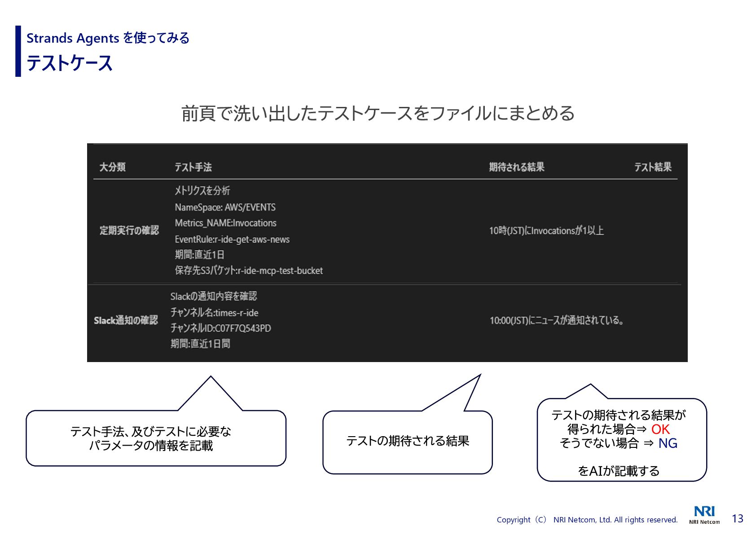Click the red OK text
Image resolution: width=756 pixels, height=535 pixels.
pos(660,429)
